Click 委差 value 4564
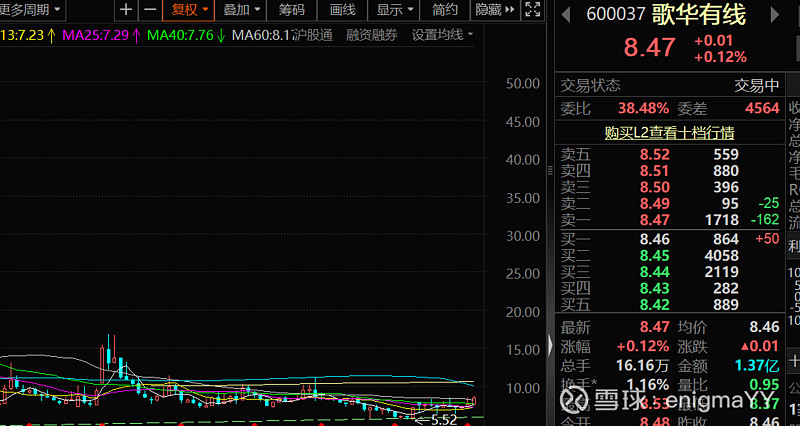The width and height of the screenshot is (800, 426). [x=762, y=108]
